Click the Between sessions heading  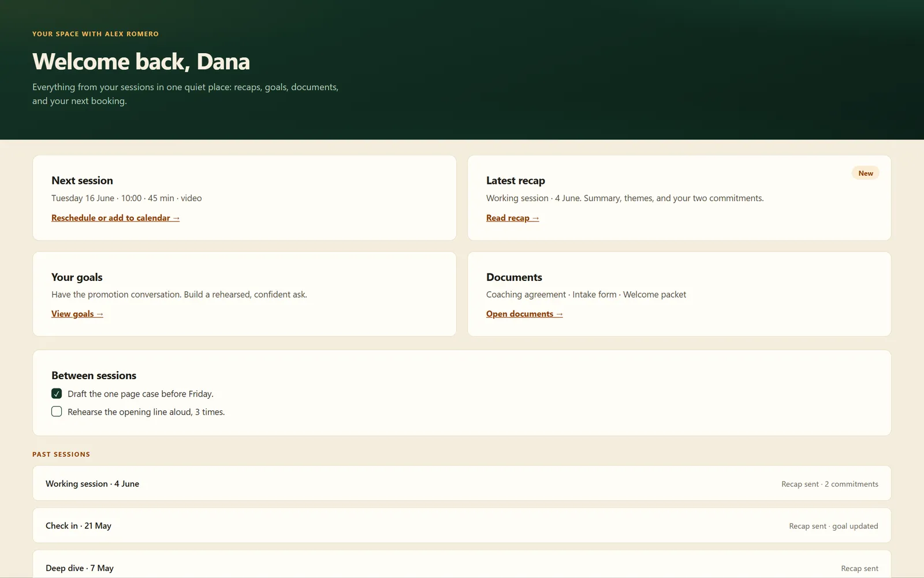point(94,375)
